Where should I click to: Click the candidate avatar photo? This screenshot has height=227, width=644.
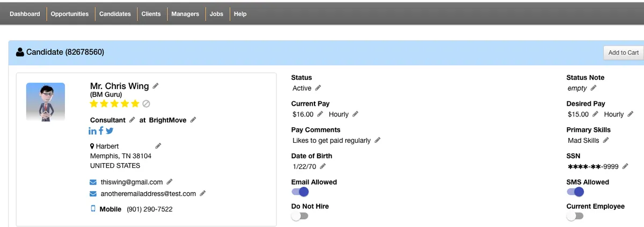tap(46, 101)
